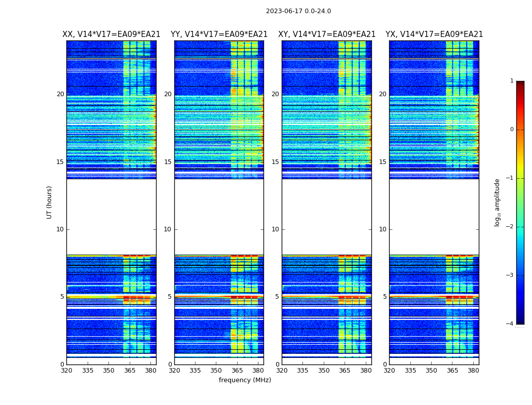Click the white data gap in YX panel
The width and height of the screenshot is (532, 405).
434,217
